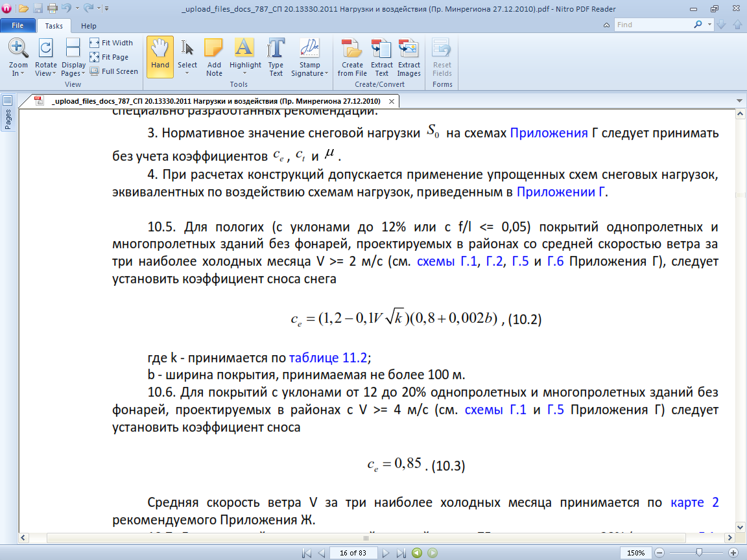This screenshot has height=560, width=747.
Task: Expand the Display Pages dropdown arrow
Action: 83,73
